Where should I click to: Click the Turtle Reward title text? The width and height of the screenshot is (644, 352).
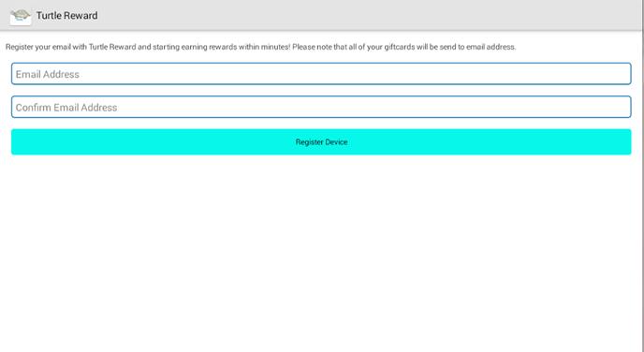coord(67,16)
